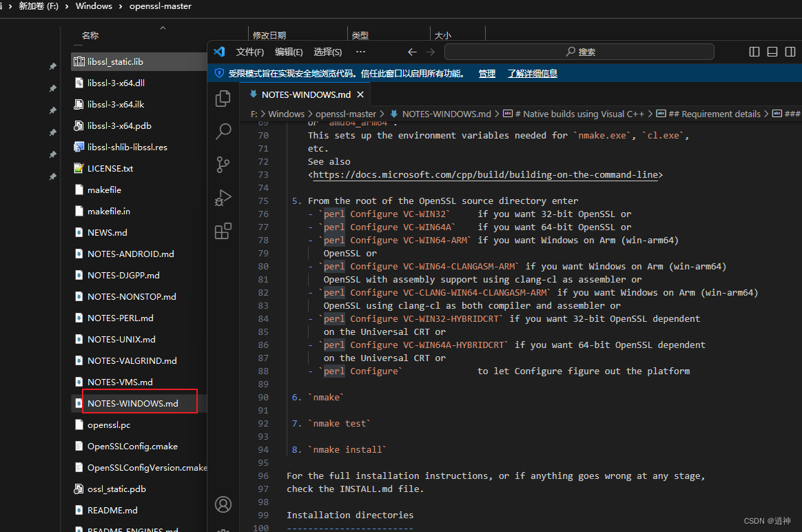Click Windows in the Explorer address bar
This screenshot has height=532, width=802.
point(94,6)
